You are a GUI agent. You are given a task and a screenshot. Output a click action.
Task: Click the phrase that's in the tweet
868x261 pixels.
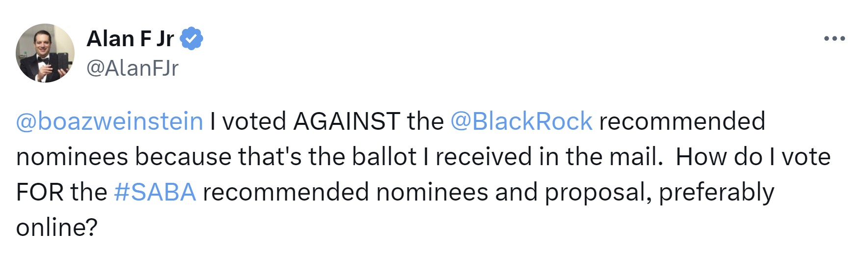click(270, 157)
